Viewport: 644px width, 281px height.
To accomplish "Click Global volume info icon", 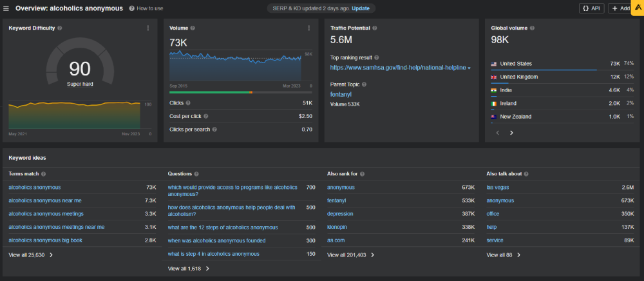I will [532, 28].
